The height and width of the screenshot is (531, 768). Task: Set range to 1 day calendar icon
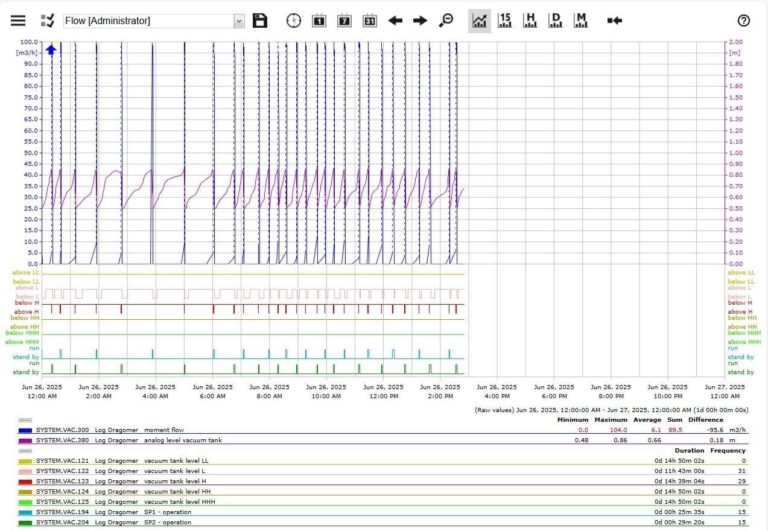(319, 20)
